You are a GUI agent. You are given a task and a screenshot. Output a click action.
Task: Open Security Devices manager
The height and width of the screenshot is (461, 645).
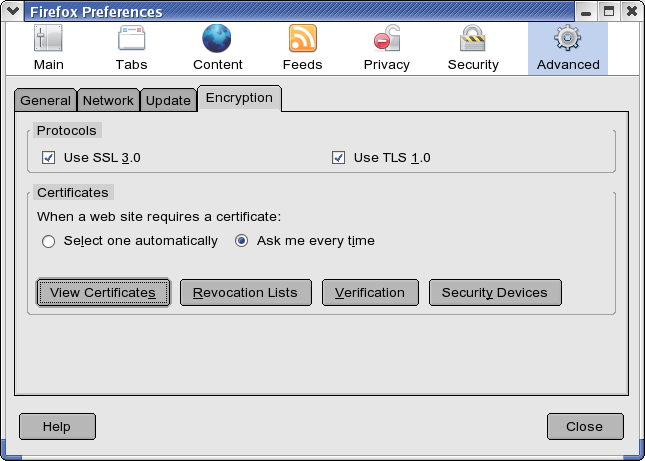[495, 292]
